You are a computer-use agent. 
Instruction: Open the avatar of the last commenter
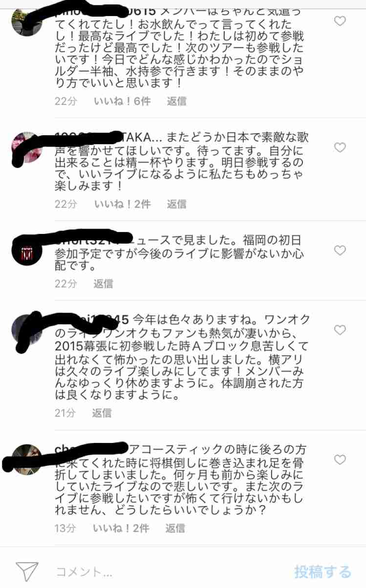tap(26, 459)
